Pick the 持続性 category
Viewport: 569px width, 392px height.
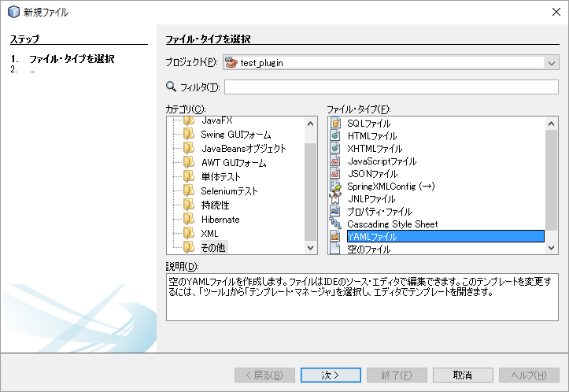point(215,205)
